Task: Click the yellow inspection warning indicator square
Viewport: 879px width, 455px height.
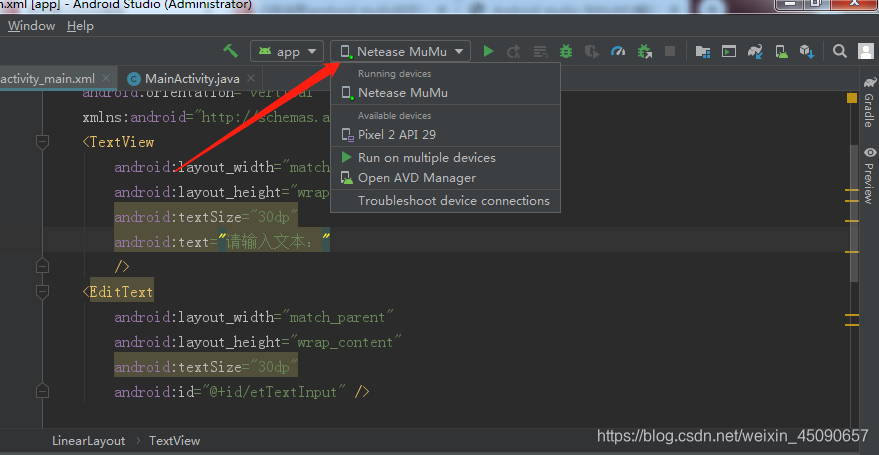Action: pyautogui.click(x=852, y=98)
